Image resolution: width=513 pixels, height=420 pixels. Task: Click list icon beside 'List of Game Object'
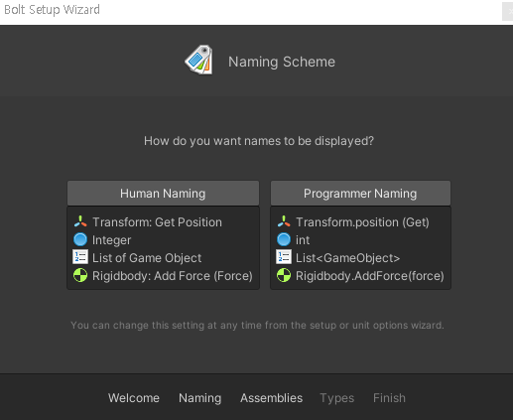[80, 257]
